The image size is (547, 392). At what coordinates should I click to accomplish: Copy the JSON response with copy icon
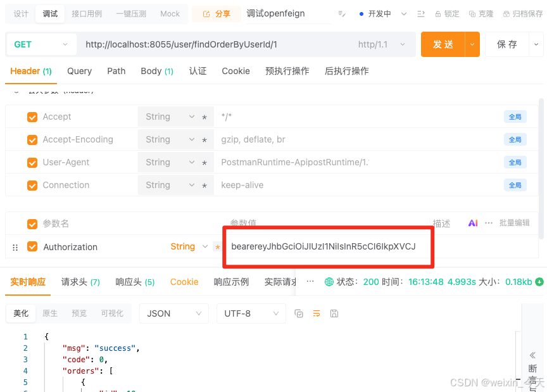(298, 313)
